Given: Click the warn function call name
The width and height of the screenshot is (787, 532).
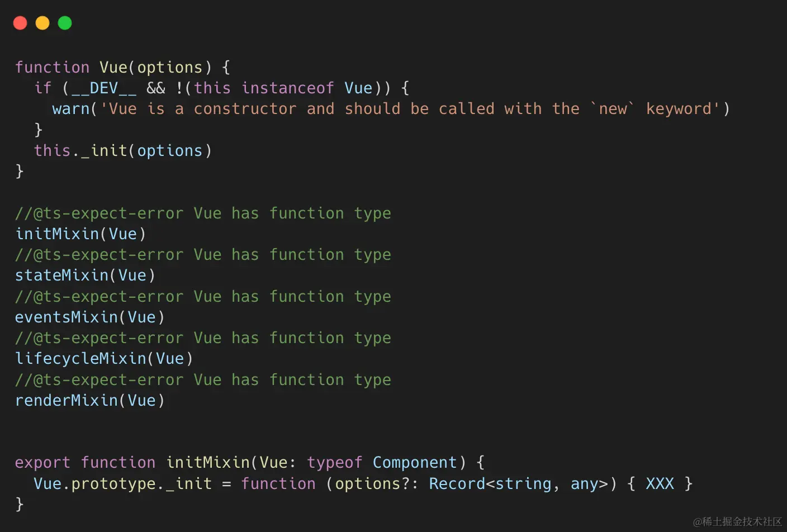Looking at the screenshot, I should 71,109.
